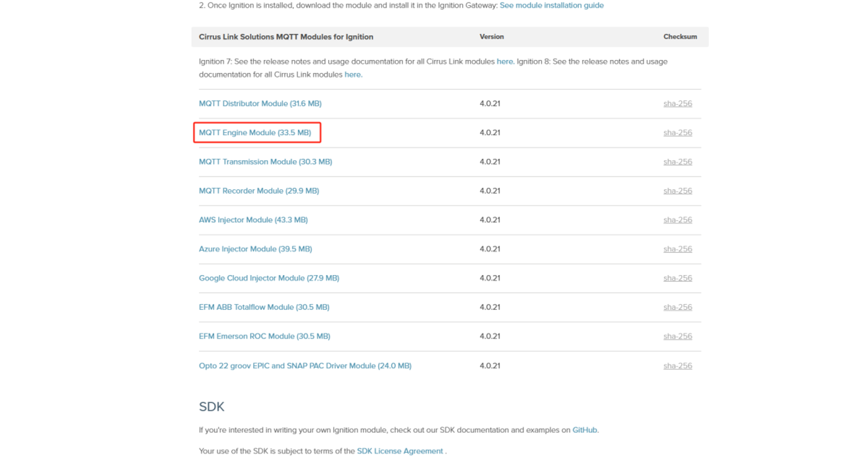The height and width of the screenshot is (468, 868).
Task: Download the AWS Injector Module
Action: coord(253,220)
